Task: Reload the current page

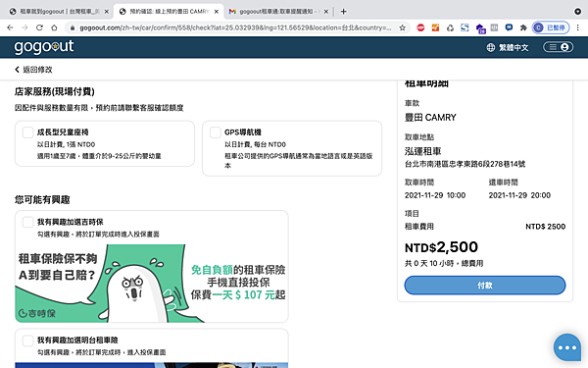Action: tap(39, 27)
